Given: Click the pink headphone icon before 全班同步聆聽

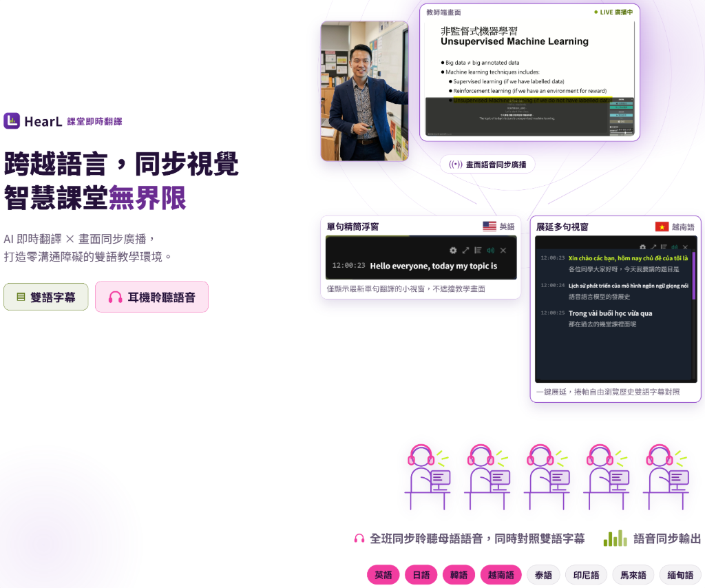Looking at the screenshot, I should coord(359,538).
